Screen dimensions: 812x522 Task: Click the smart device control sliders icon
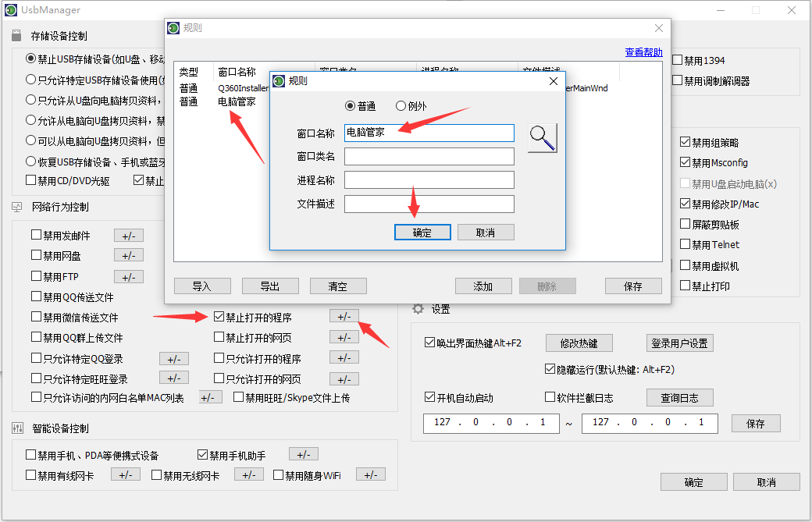pos(16,428)
